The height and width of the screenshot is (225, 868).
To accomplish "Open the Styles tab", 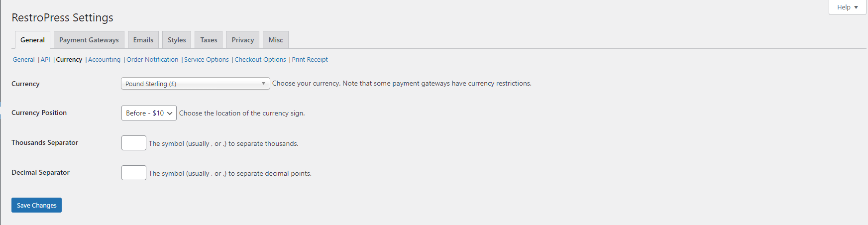I will [177, 40].
